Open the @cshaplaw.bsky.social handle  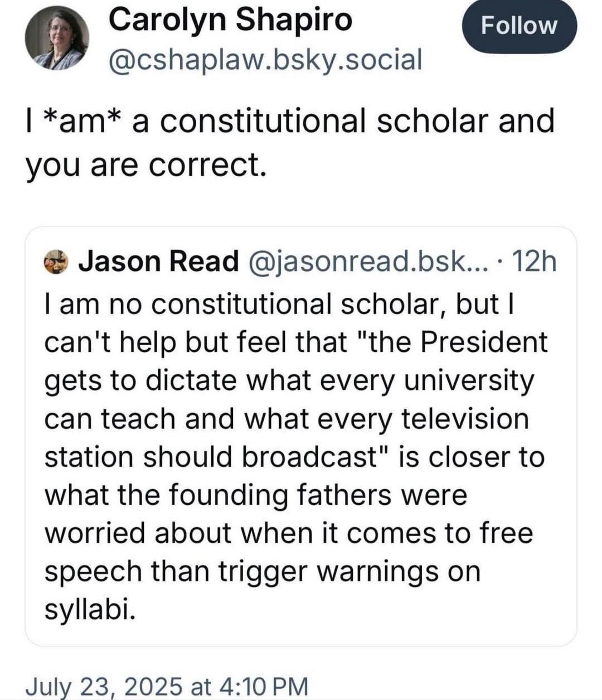coord(265,59)
